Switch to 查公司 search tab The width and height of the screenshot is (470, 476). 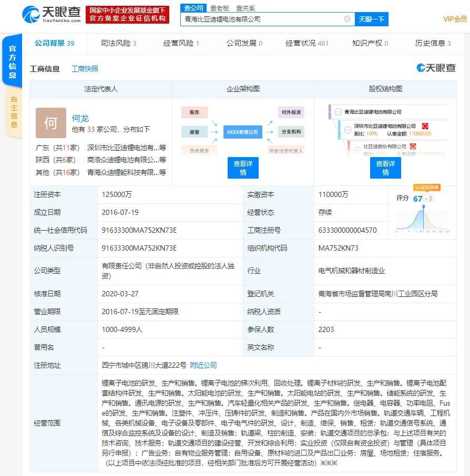[x=193, y=8]
